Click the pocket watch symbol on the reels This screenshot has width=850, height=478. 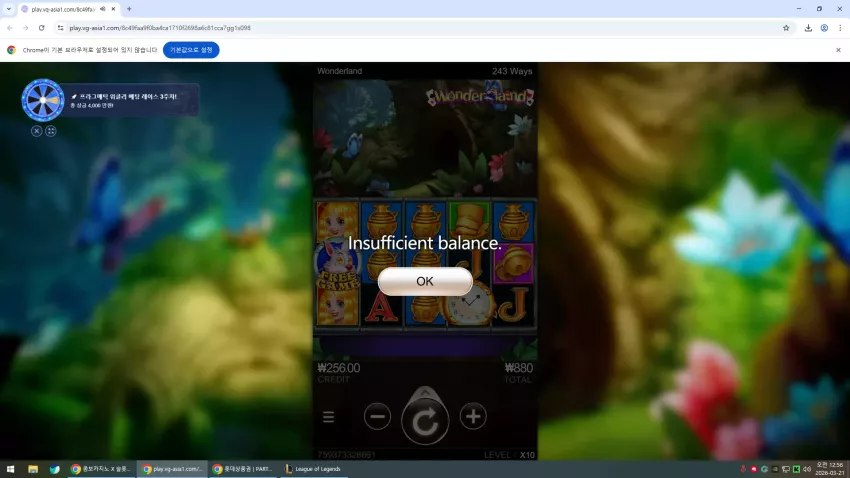pyautogui.click(x=468, y=305)
